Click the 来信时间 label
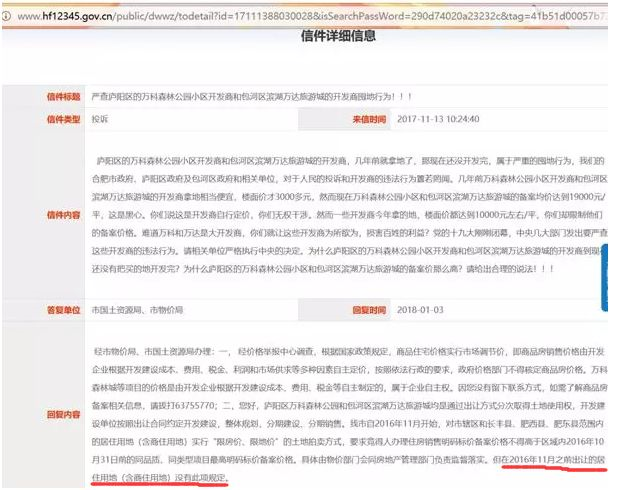This screenshot has height=490, width=620. pyautogui.click(x=369, y=119)
